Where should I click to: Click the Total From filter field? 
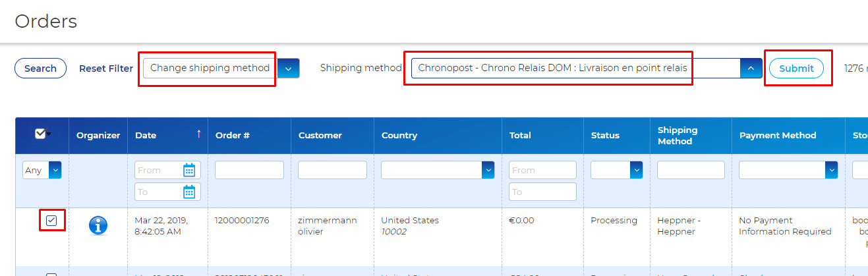pyautogui.click(x=542, y=170)
